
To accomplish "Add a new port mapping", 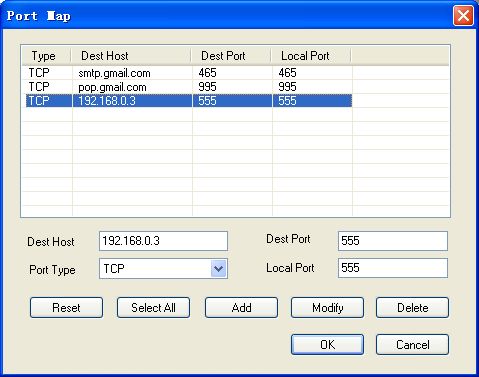I will coord(241,307).
